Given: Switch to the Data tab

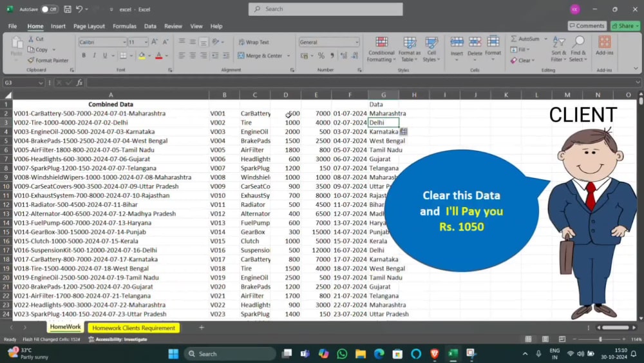Looking at the screenshot, I should point(150,26).
